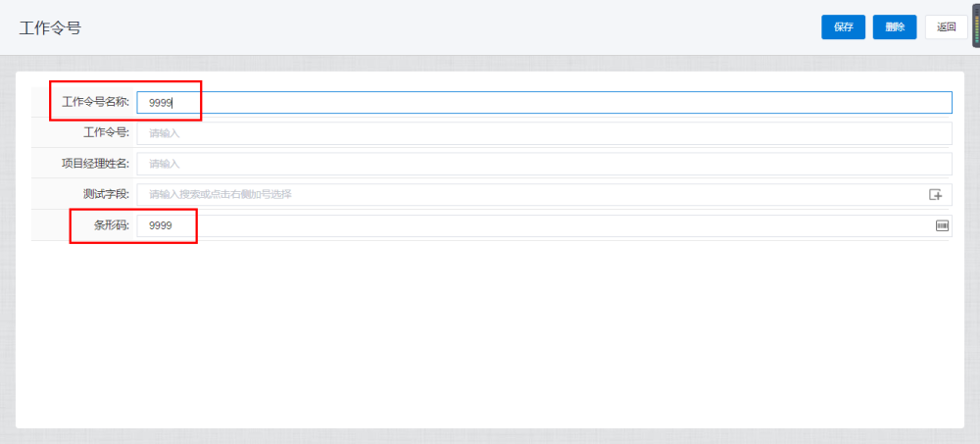The width and height of the screenshot is (980, 444).
Task: Click the 工作令号 page title heading
Action: pos(50,27)
